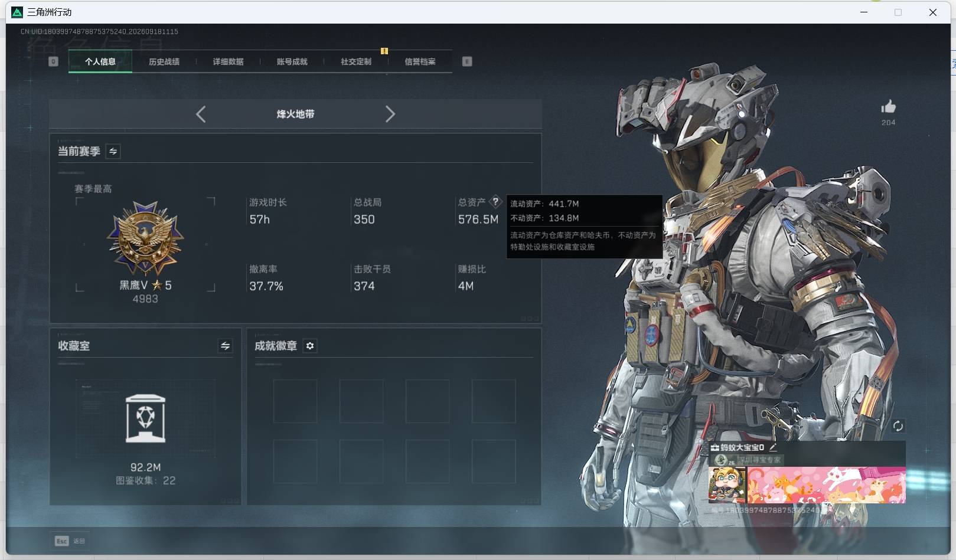
Task: Edit player name with the pencil icon
Action: [773, 447]
